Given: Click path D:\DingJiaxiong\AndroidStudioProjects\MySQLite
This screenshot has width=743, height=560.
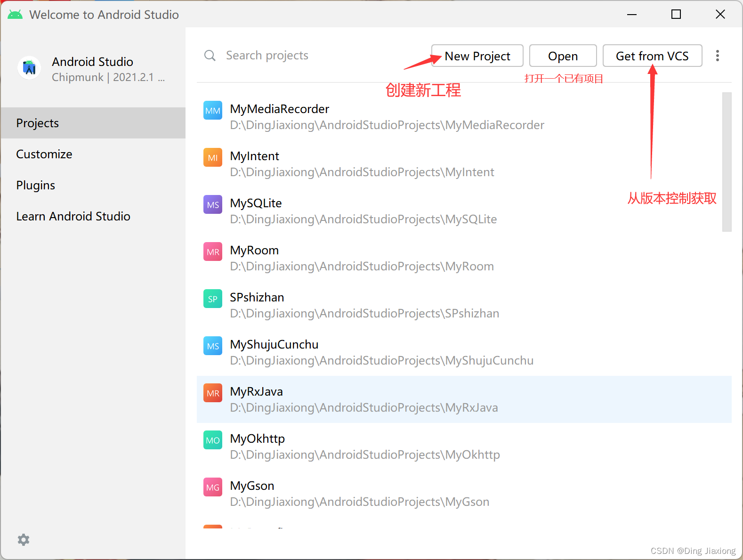Looking at the screenshot, I should click(363, 219).
